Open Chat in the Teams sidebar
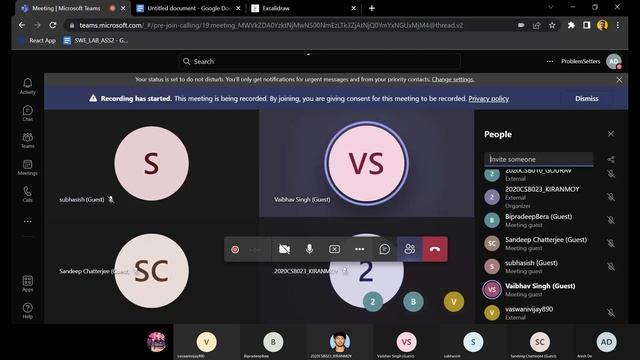The height and width of the screenshot is (360, 640). tap(27, 113)
